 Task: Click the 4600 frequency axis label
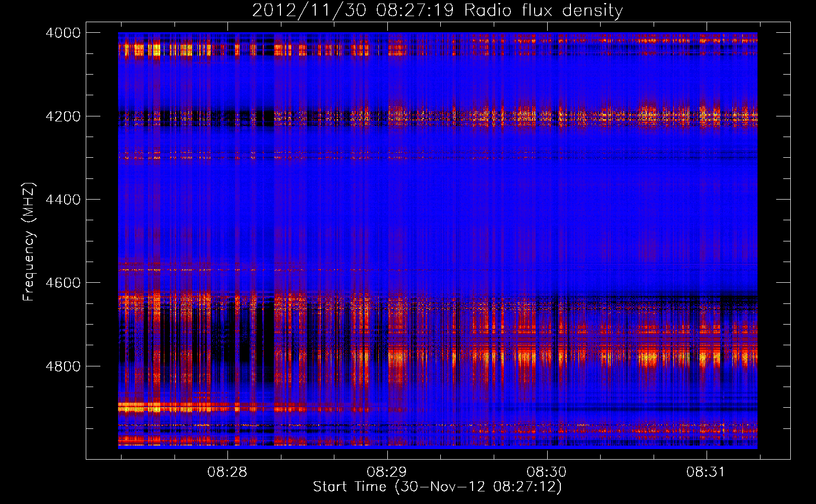pyautogui.click(x=63, y=283)
